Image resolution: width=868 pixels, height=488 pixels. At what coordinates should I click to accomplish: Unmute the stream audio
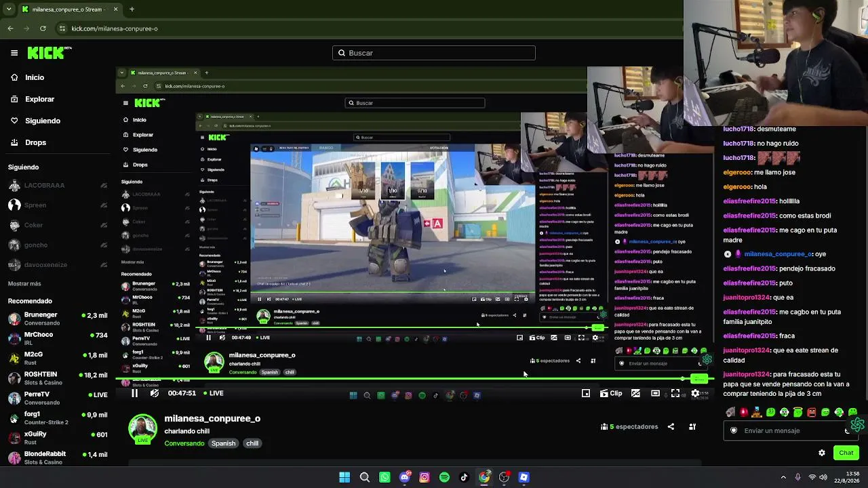click(x=155, y=393)
